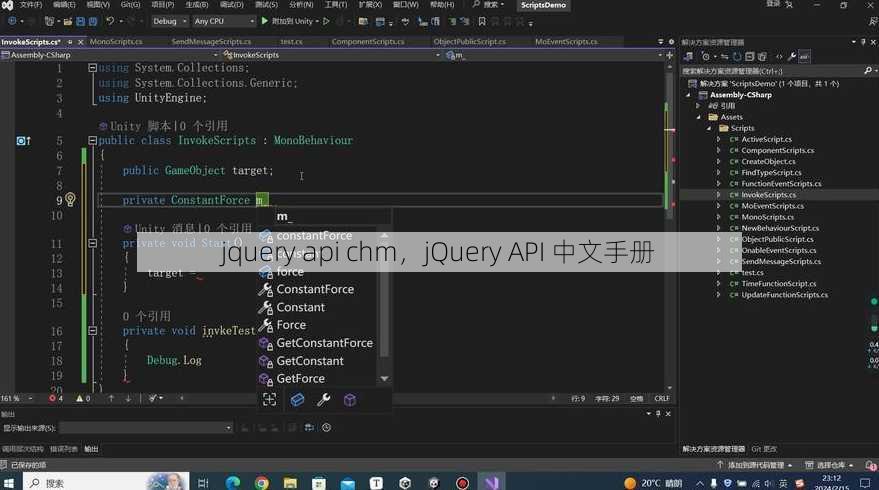
Task: Collapse the InvokeScripts class region on line 5
Action: click(92, 140)
